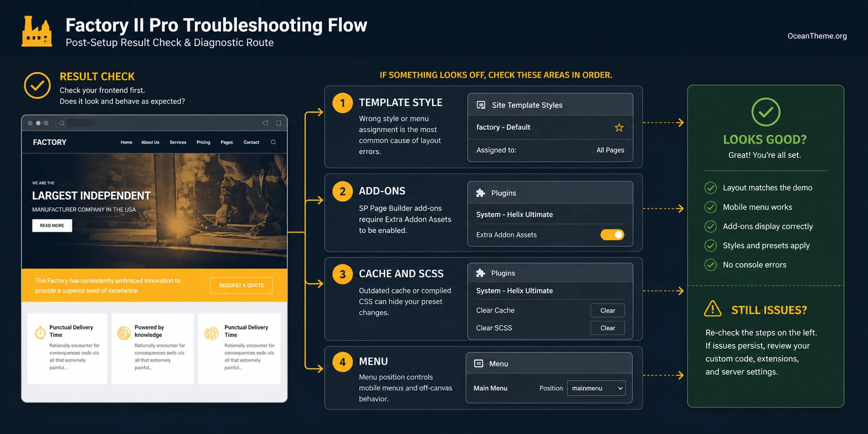Click the ADD-ONS heading
The image size is (868, 434).
pos(382,191)
